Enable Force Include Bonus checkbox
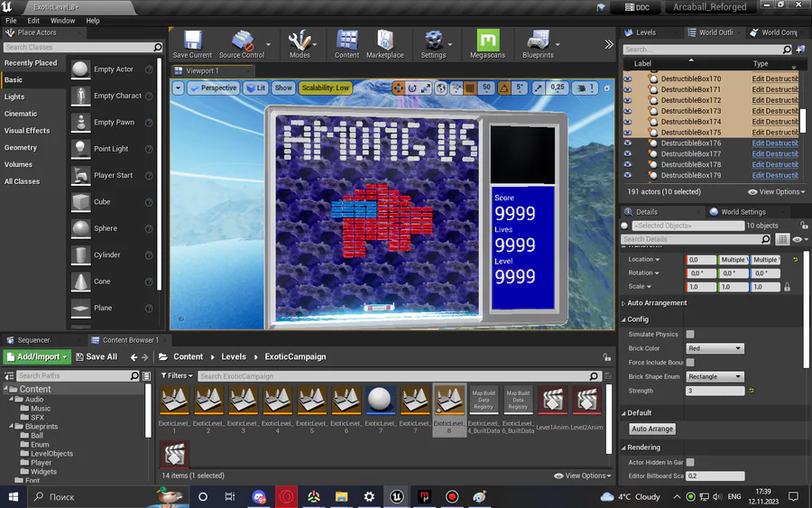The image size is (812, 508). click(x=690, y=363)
